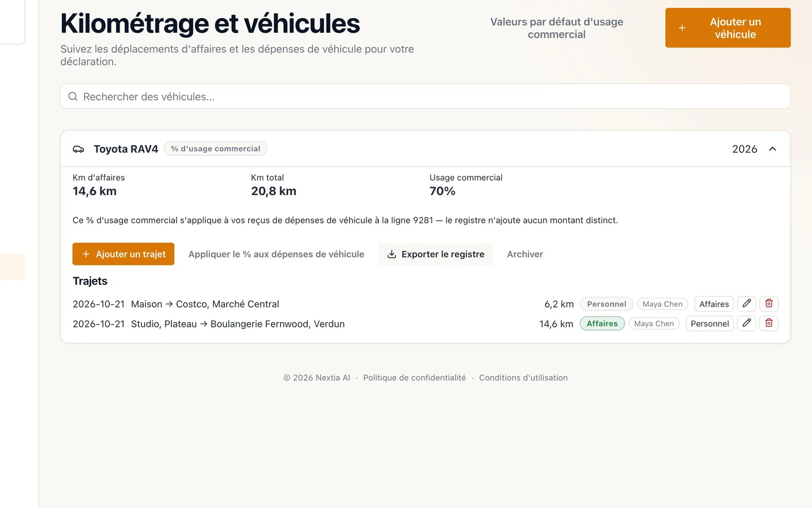Focus the vehicle search field

(x=425, y=97)
